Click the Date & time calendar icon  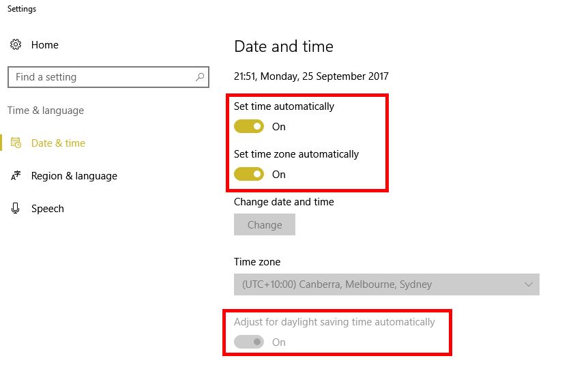pyautogui.click(x=16, y=143)
